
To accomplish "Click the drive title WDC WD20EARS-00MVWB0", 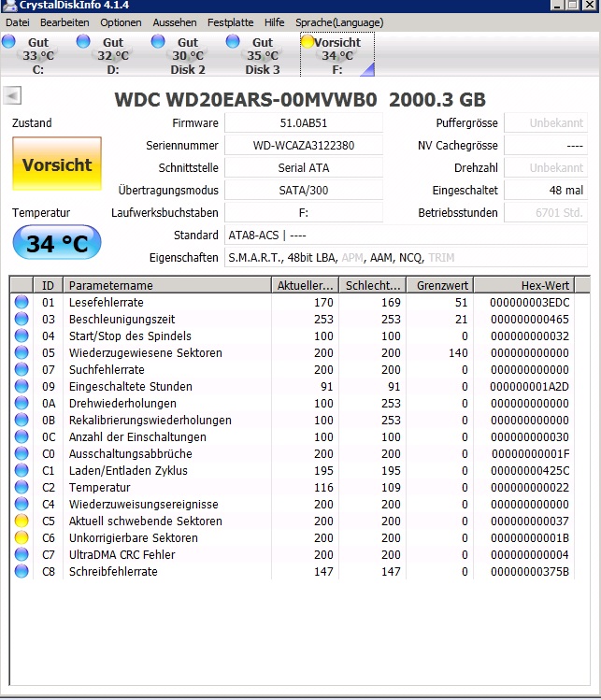I will (246, 100).
